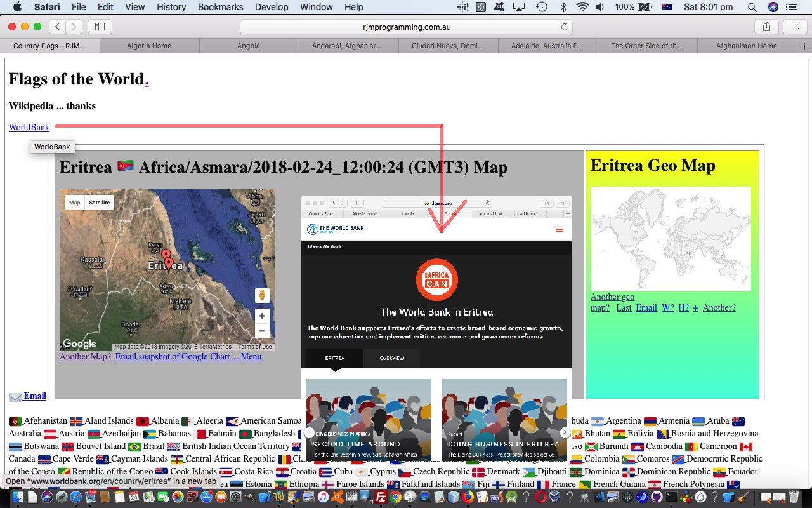812x508 pixels.
Task: Open GitHub Desktop from the Dock
Action: [x=656, y=497]
